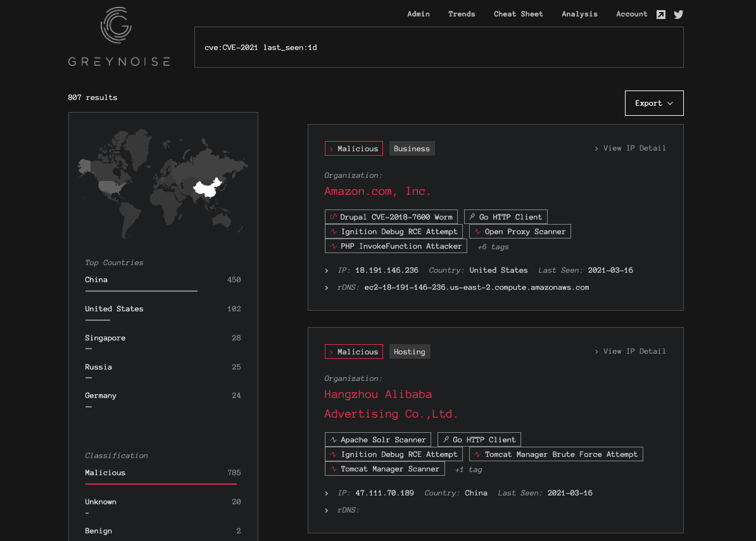Screen dimensions: 756x541
Task: Click the Alibaba card's Ignition Debug RCE Attempt tag
Action: [393, 454]
